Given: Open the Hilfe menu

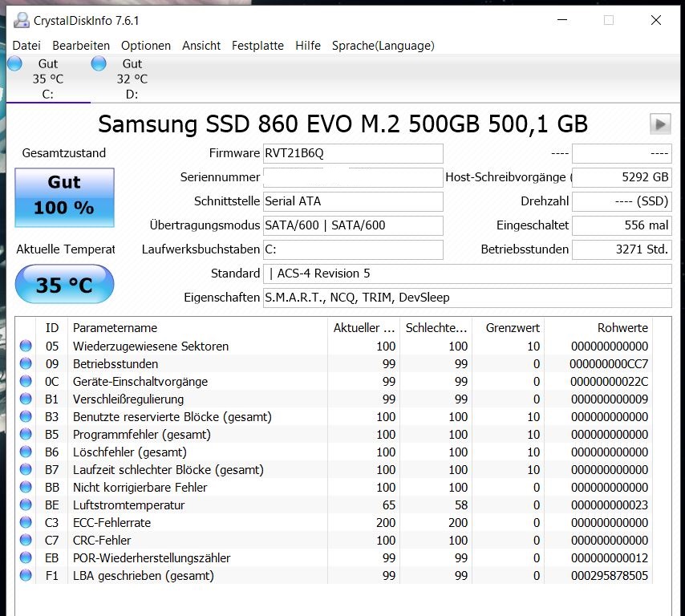Looking at the screenshot, I should tap(307, 46).
